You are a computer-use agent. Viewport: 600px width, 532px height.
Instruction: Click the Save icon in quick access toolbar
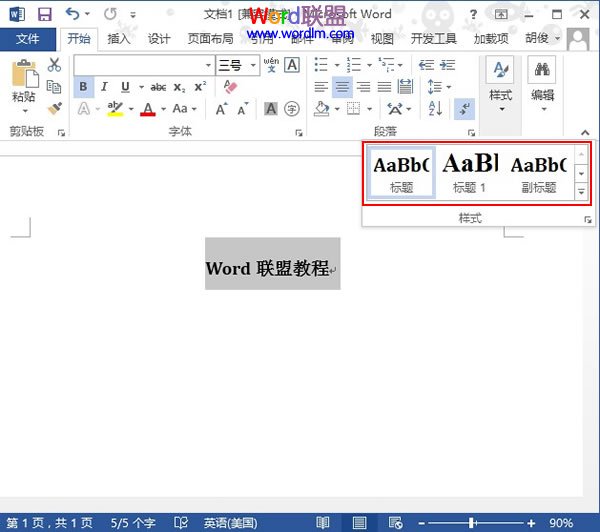click(x=45, y=15)
